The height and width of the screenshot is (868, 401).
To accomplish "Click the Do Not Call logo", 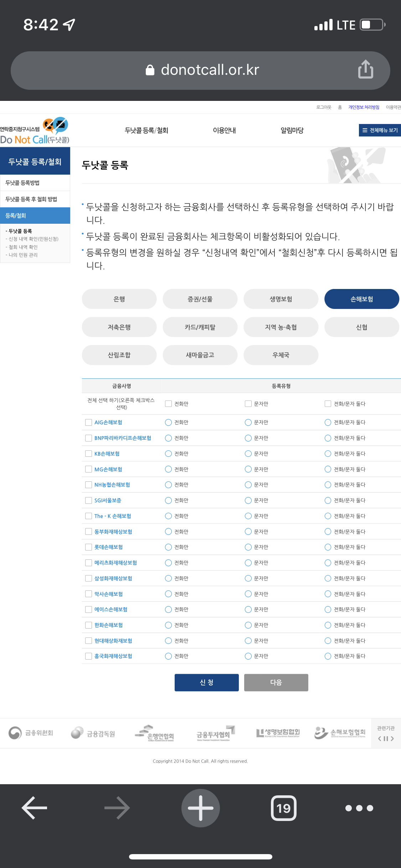I will [35, 130].
